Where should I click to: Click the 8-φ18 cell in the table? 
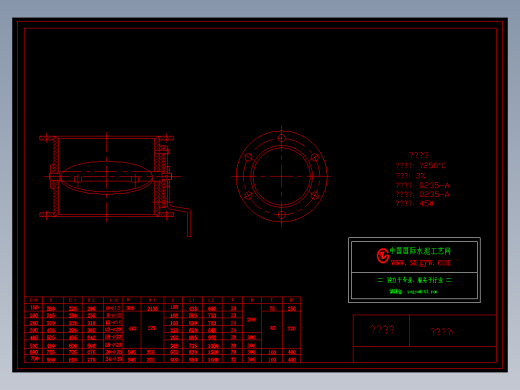113,308
